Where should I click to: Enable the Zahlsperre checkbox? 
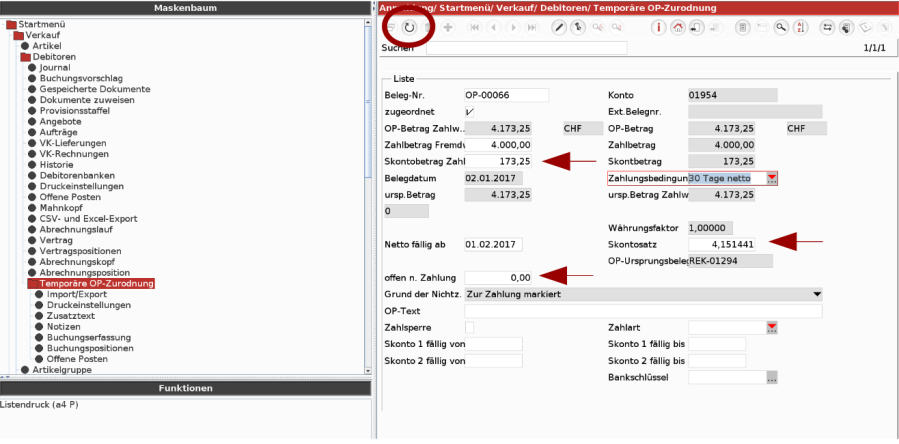(x=470, y=327)
